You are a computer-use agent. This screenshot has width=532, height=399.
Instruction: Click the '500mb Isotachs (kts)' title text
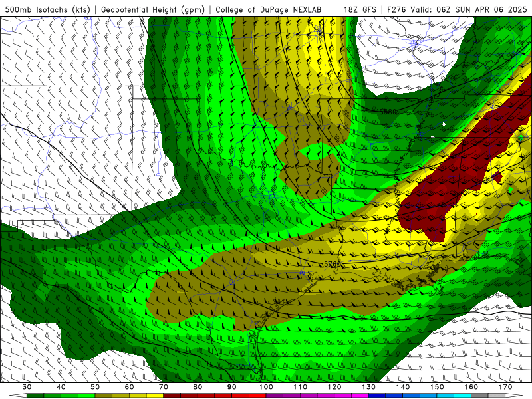(x=47, y=9)
